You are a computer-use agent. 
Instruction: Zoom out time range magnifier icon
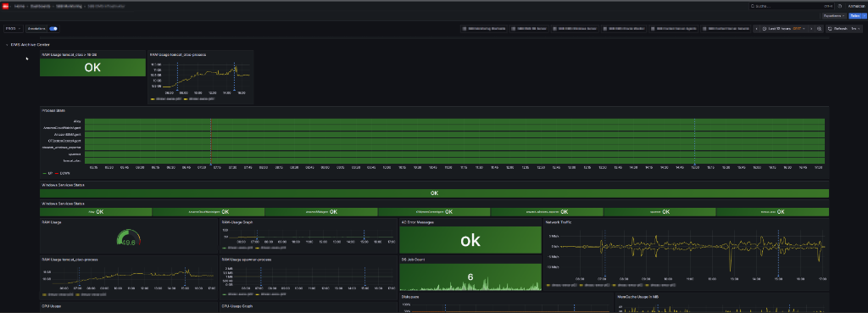click(x=820, y=28)
